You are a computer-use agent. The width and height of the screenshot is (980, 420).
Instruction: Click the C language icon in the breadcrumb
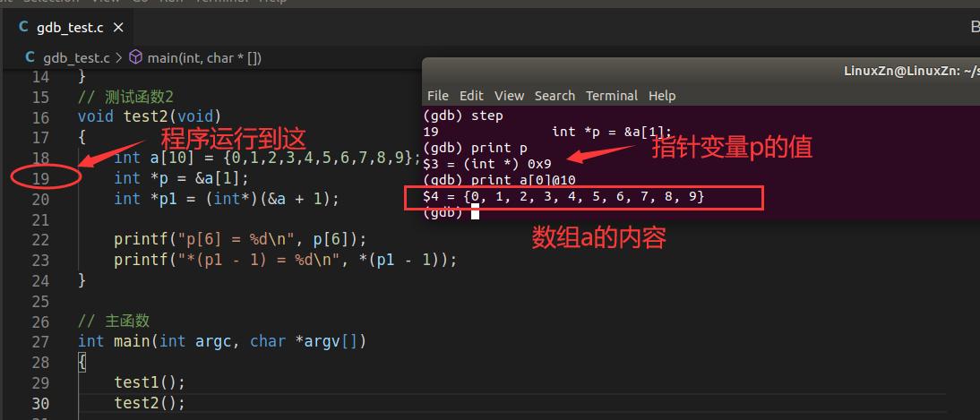click(30, 57)
